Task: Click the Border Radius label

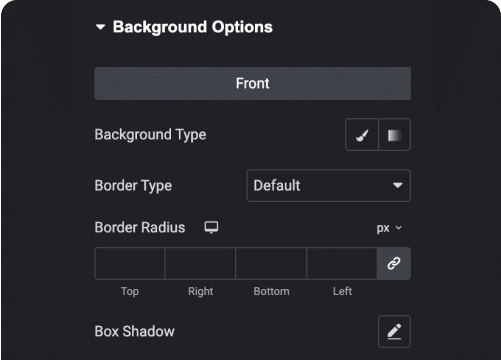Action: coord(140,227)
